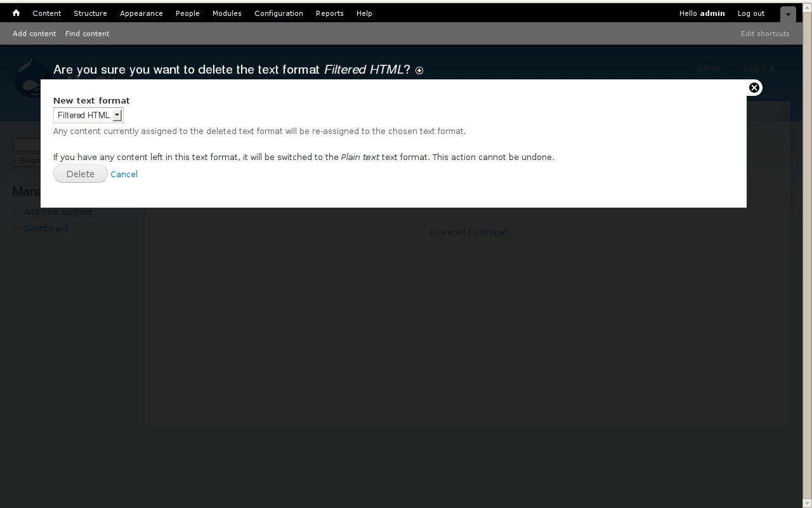The width and height of the screenshot is (812, 508).
Task: Expand the Dashboard sidebar item
Action: (x=16, y=228)
